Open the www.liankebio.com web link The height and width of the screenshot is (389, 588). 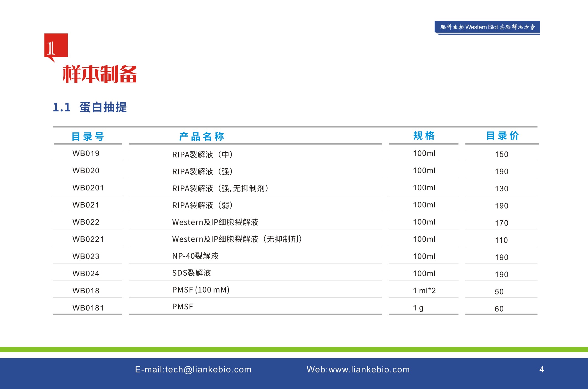[358, 369]
